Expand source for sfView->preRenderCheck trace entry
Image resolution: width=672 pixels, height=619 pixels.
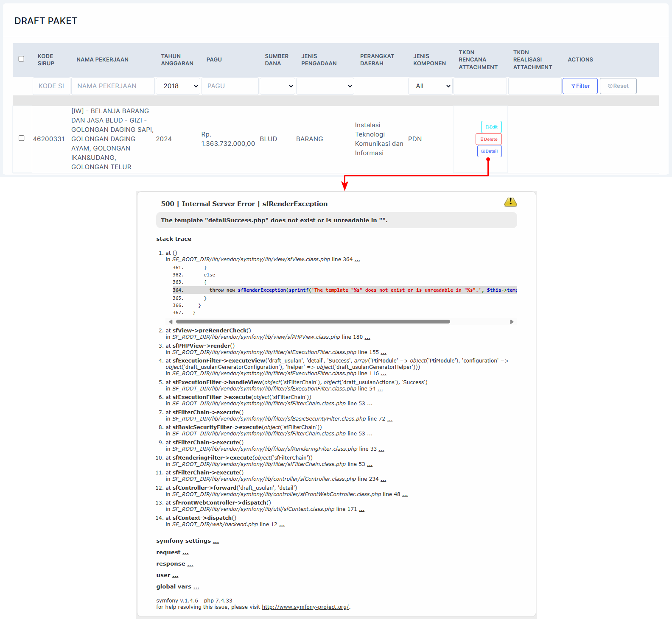pos(367,337)
